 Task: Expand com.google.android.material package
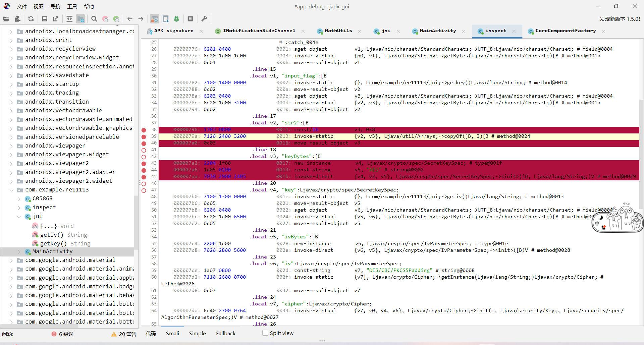(x=11, y=260)
